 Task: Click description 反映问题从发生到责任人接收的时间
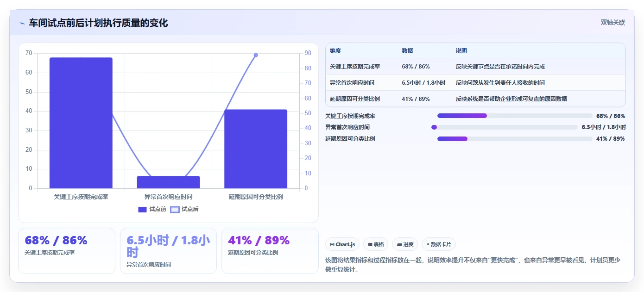click(x=500, y=83)
